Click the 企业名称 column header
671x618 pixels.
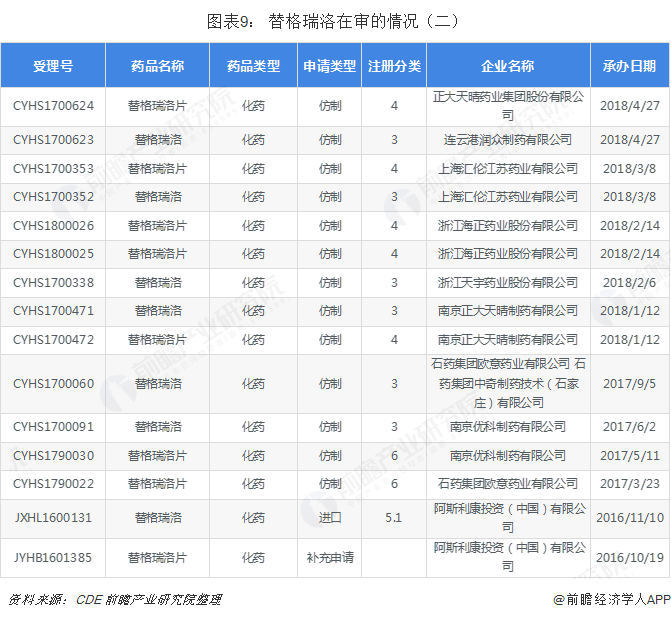[x=508, y=65]
